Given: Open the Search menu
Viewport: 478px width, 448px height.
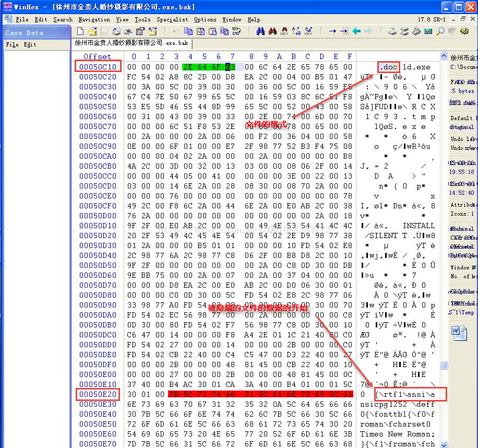Looking at the screenshot, I should click(63, 19).
